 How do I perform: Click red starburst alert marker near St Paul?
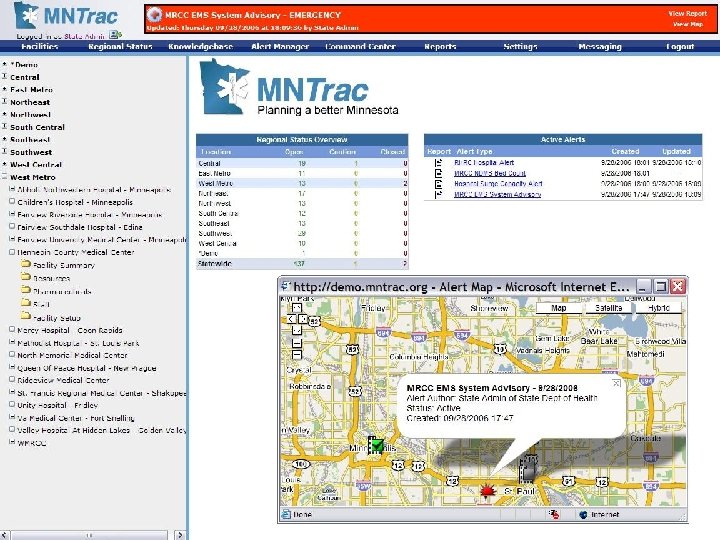click(487, 492)
